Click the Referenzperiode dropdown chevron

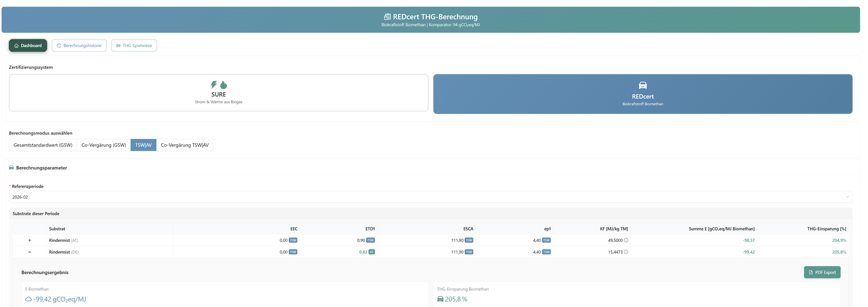point(847,197)
